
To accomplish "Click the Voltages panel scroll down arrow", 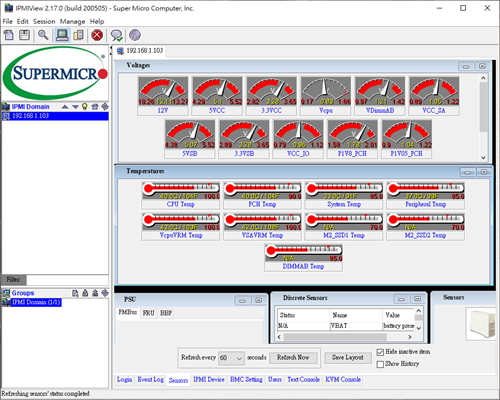I will point(483,158).
